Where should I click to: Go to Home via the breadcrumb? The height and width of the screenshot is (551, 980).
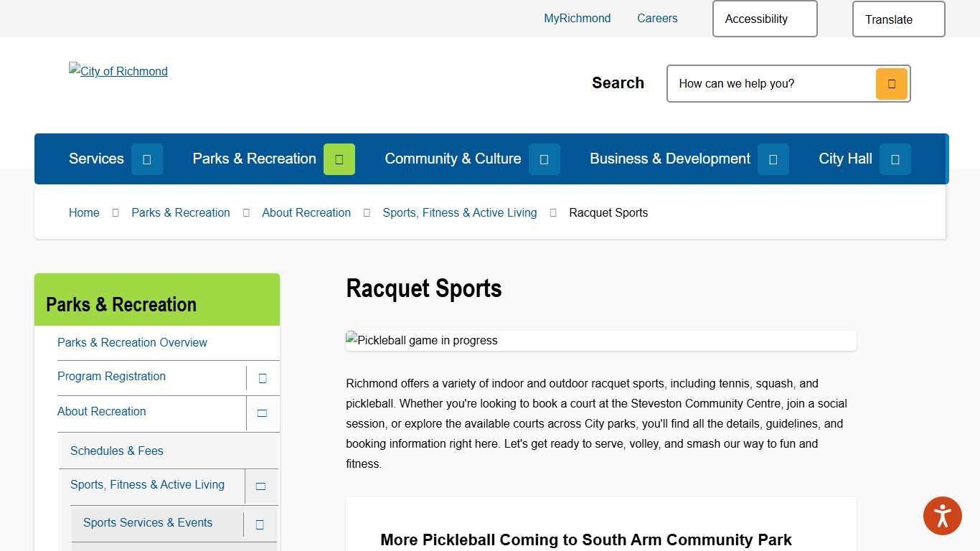[84, 212]
